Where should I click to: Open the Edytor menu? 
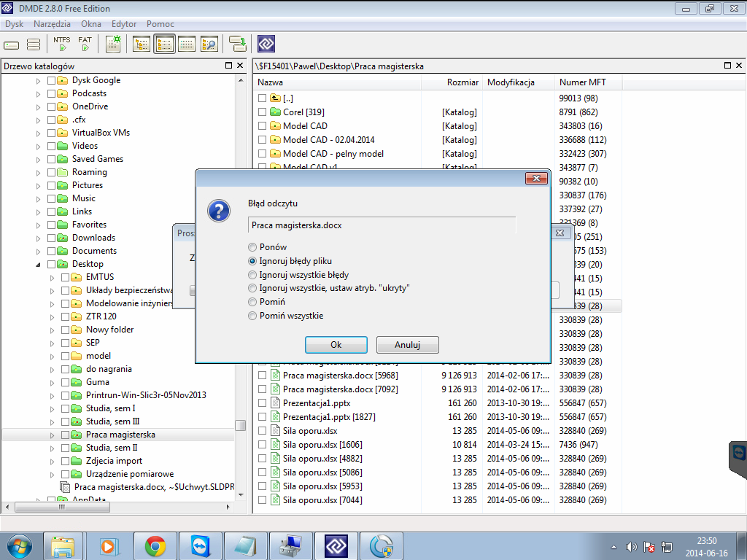(124, 24)
